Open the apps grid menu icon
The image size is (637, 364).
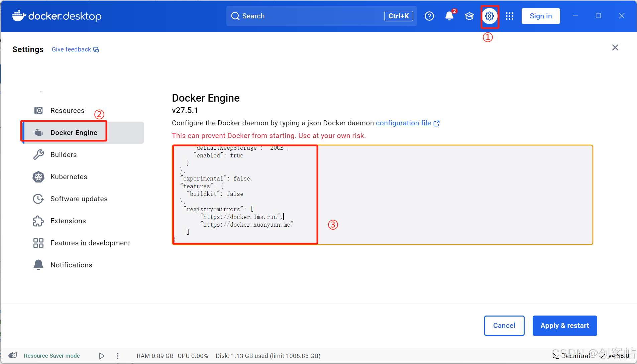pyautogui.click(x=510, y=16)
